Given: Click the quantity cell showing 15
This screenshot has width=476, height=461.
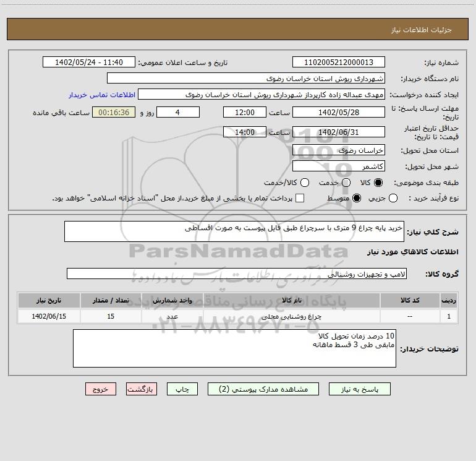Looking at the screenshot, I should tap(111, 316).
